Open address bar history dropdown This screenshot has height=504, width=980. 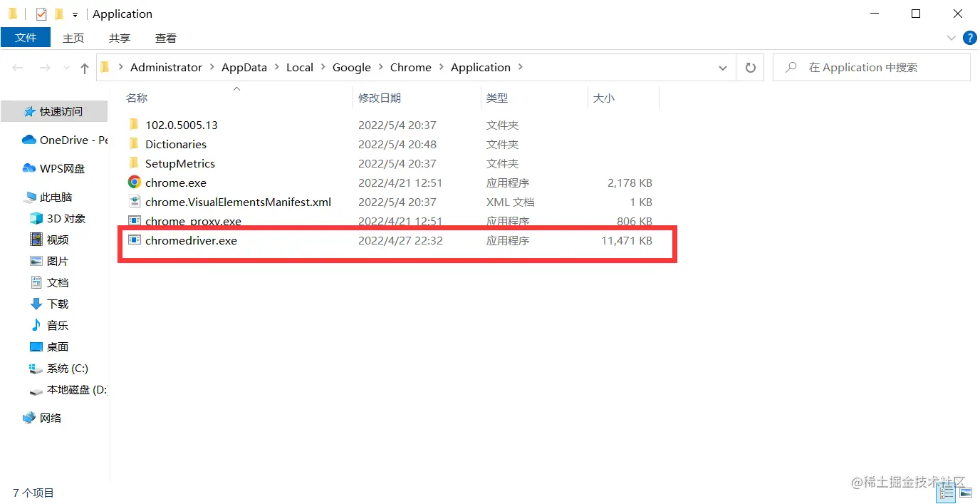(x=723, y=68)
